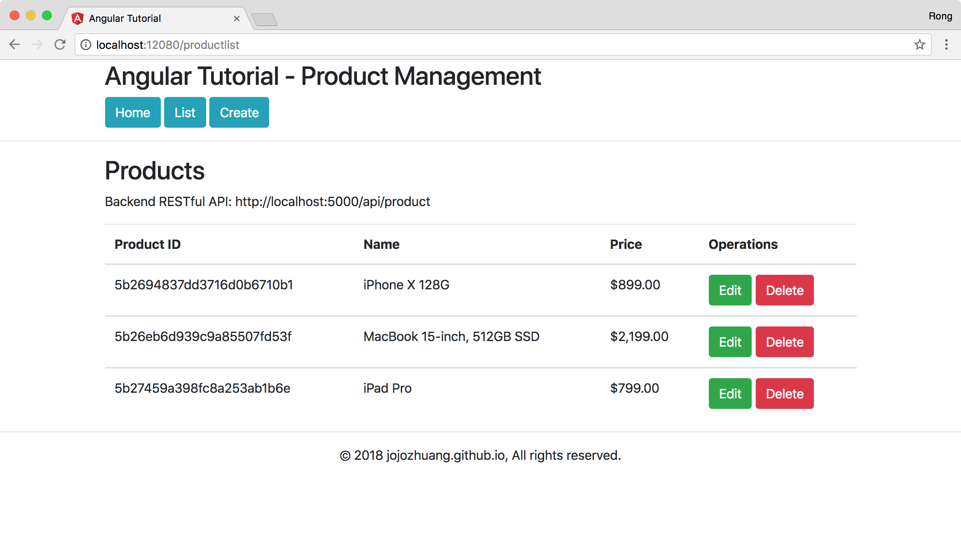Image resolution: width=961 pixels, height=560 pixels.
Task: Select the Angular Tutorial browser tab
Action: 157,19
